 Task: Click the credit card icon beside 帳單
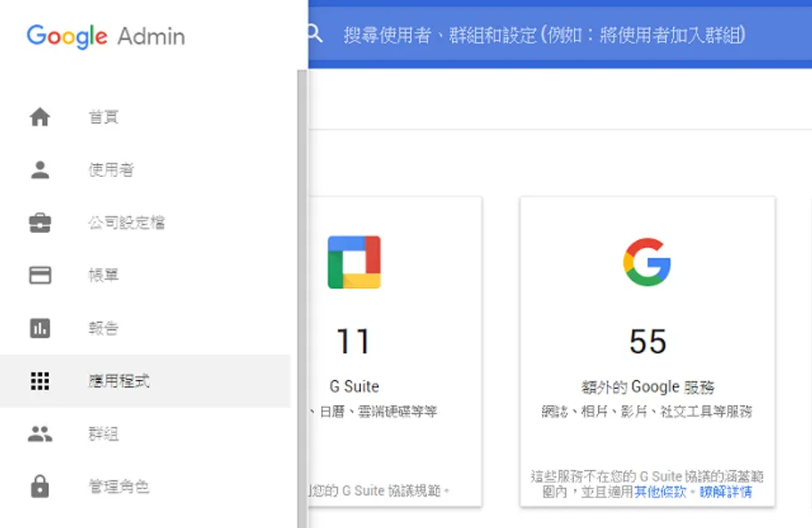click(x=40, y=275)
